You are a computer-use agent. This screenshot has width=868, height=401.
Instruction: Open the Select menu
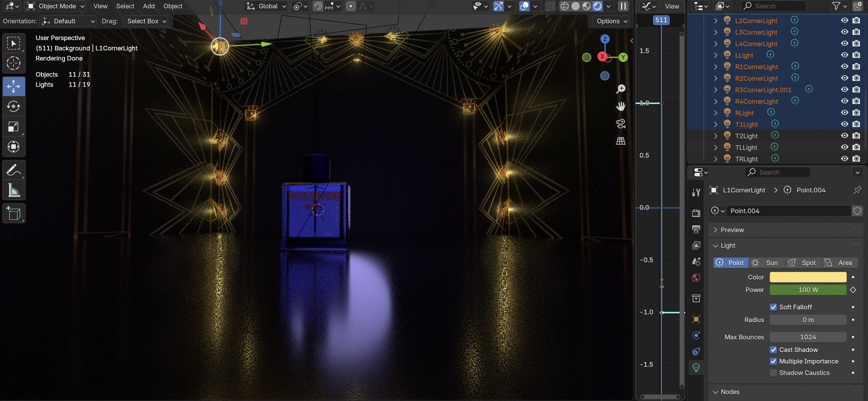point(125,6)
